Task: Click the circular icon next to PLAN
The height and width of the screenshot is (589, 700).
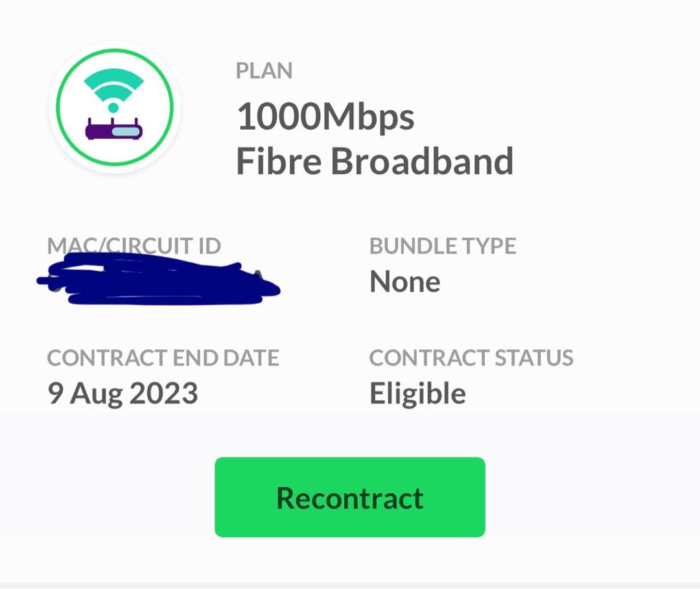Action: pyautogui.click(x=114, y=107)
